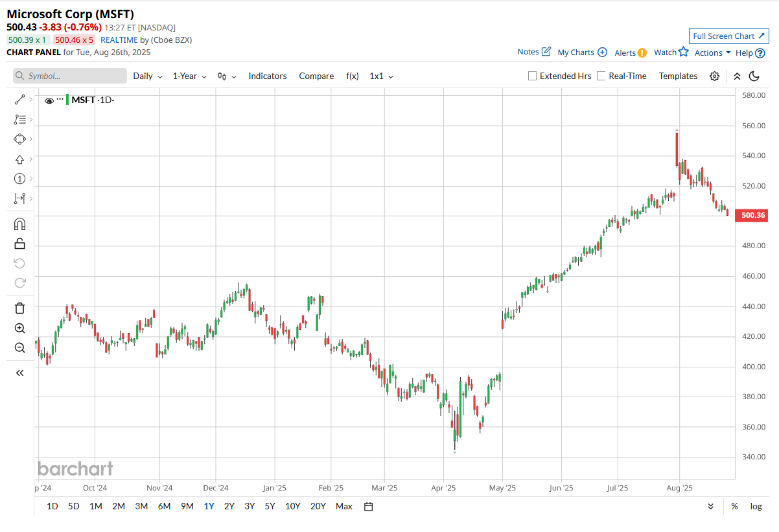The width and height of the screenshot is (779, 532).
Task: Select the 5D time range
Action: point(74,506)
